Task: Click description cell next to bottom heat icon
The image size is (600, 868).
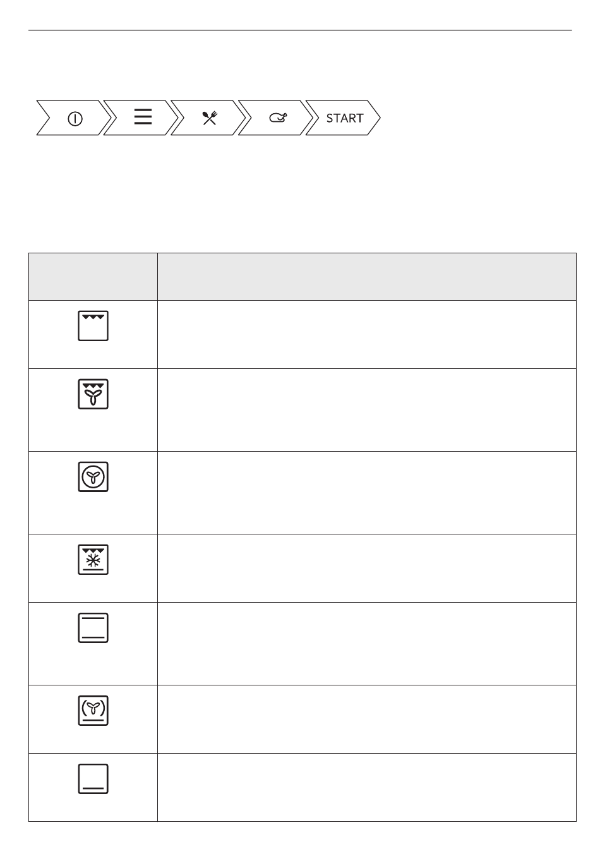Action: click(x=367, y=787)
